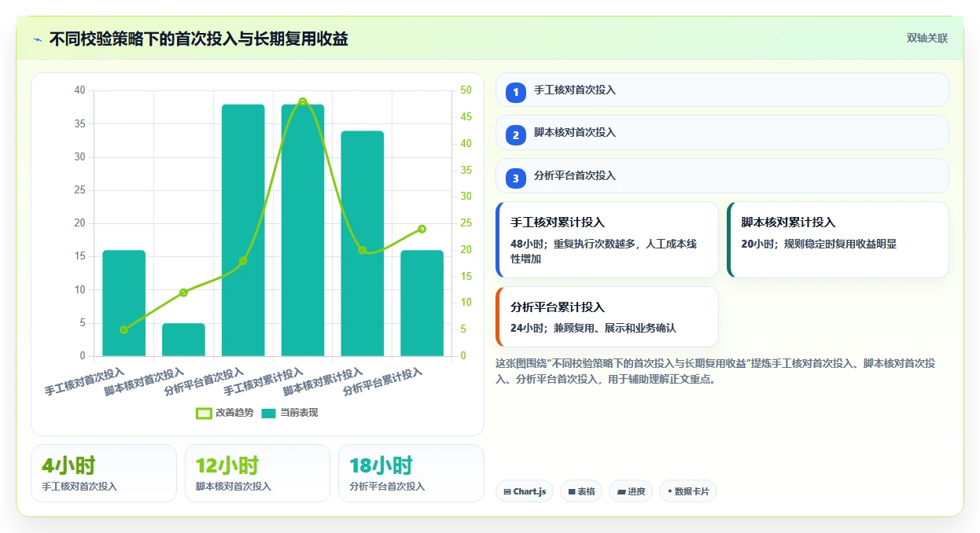
Task: Click the 表格 tag chip
Action: [x=581, y=491]
